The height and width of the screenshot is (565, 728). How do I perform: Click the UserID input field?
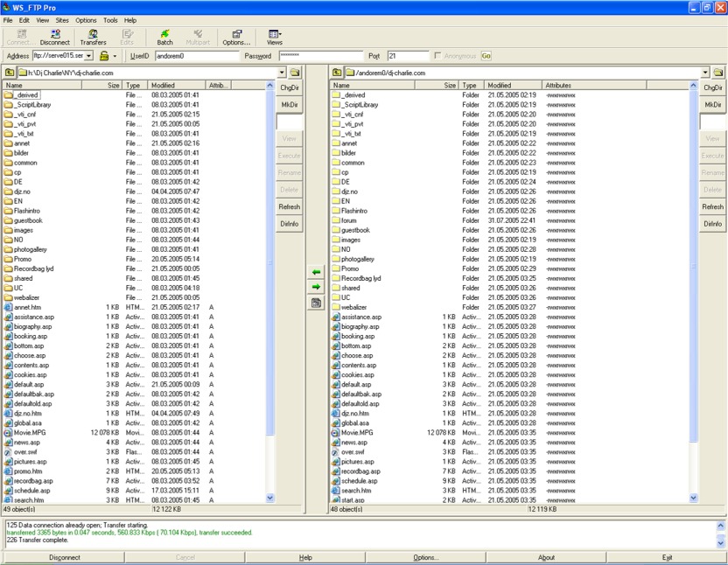coord(197,56)
